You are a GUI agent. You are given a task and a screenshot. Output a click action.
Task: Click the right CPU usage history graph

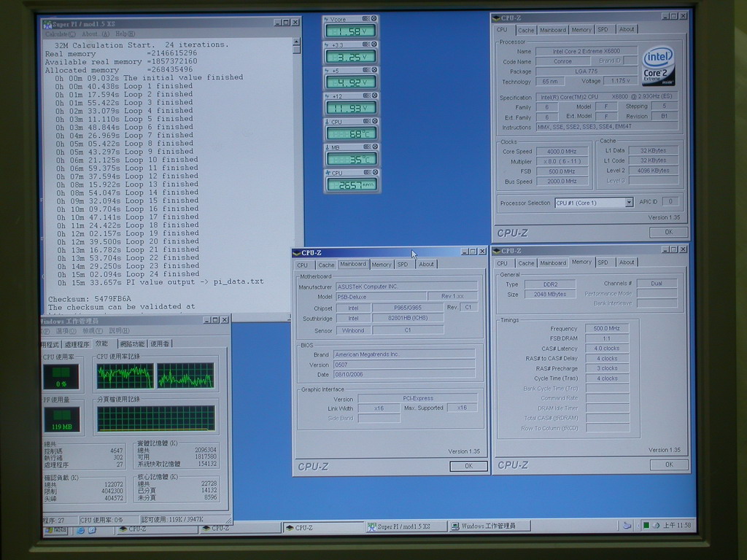[x=185, y=376]
